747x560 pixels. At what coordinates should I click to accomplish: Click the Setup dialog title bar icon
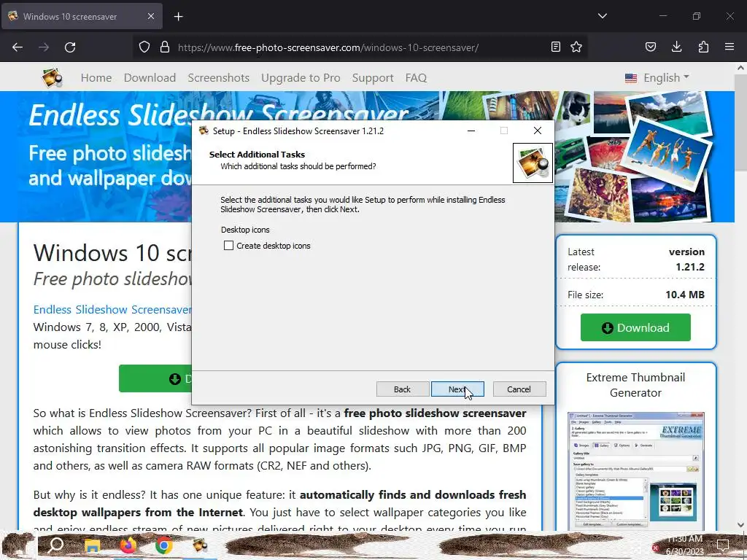click(204, 131)
